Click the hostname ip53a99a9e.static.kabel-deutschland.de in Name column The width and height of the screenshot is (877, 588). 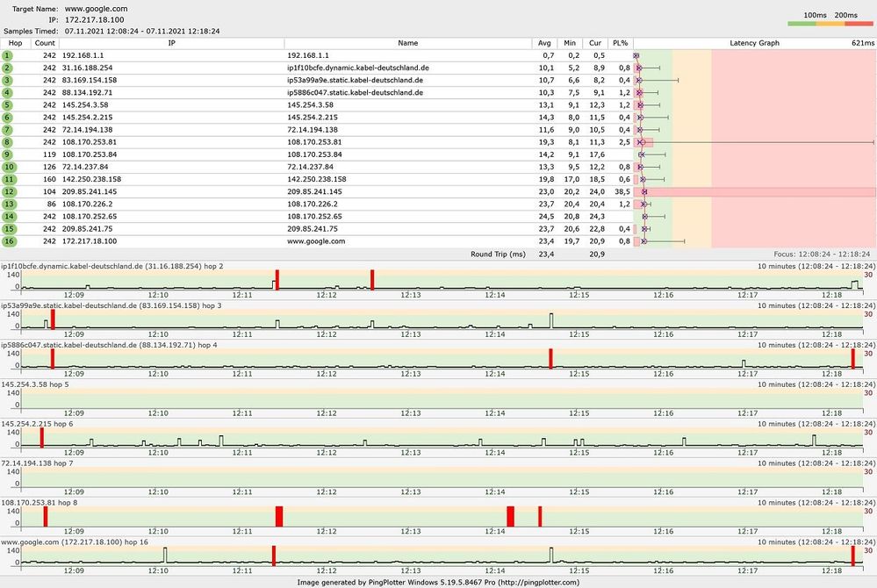point(355,80)
